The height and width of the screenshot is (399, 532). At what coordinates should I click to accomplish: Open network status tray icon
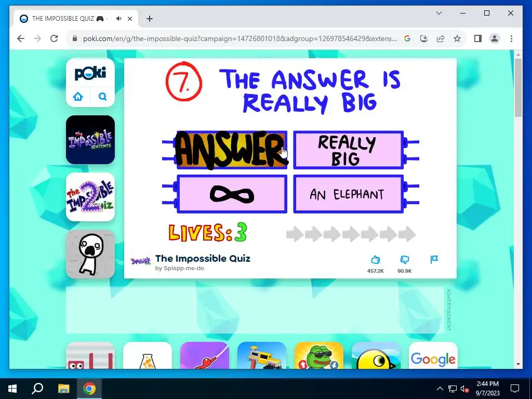(x=453, y=389)
